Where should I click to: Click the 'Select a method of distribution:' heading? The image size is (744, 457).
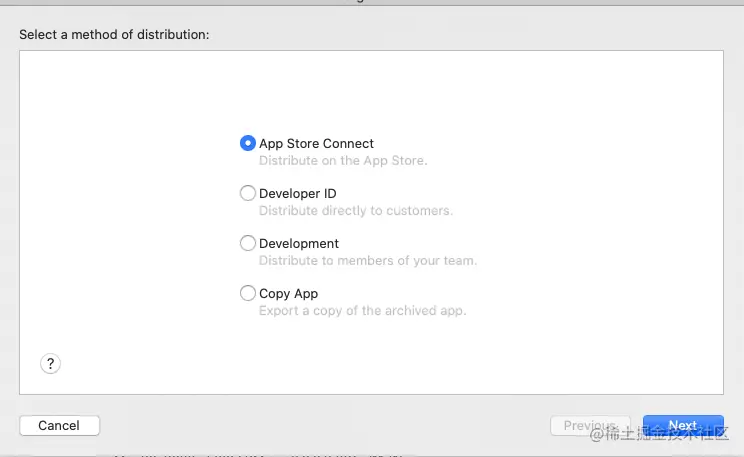[x=114, y=35]
